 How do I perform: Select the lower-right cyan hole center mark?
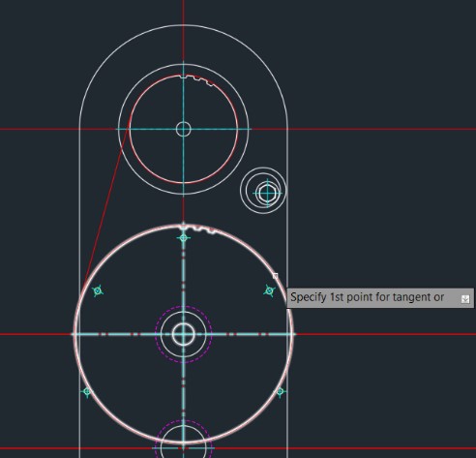(x=280, y=391)
